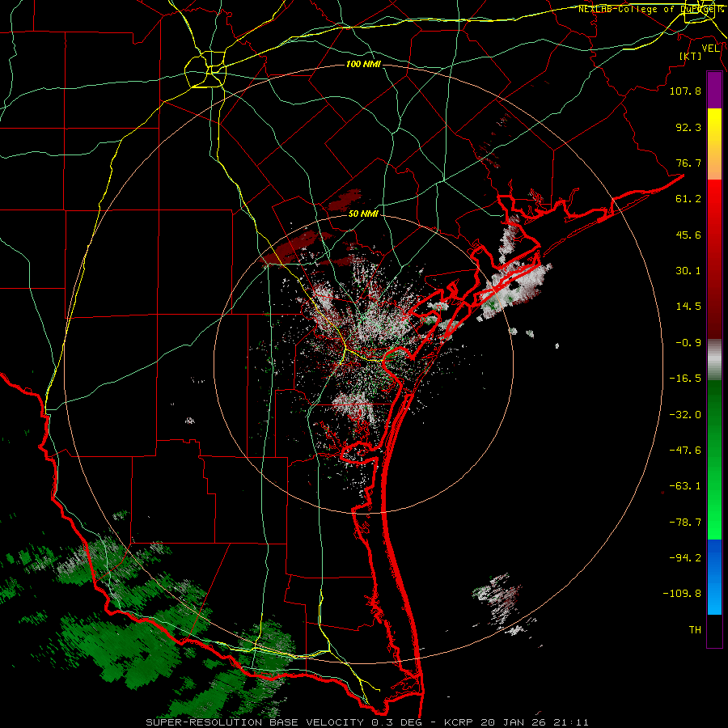Click the [KT] units label
This screenshot has width=728, height=728.
tap(691, 56)
